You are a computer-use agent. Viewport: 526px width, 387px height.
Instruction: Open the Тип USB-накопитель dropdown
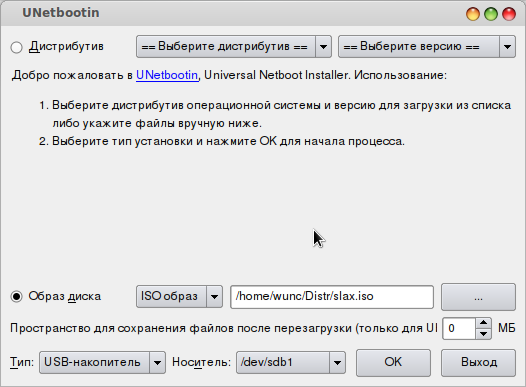[x=102, y=363]
